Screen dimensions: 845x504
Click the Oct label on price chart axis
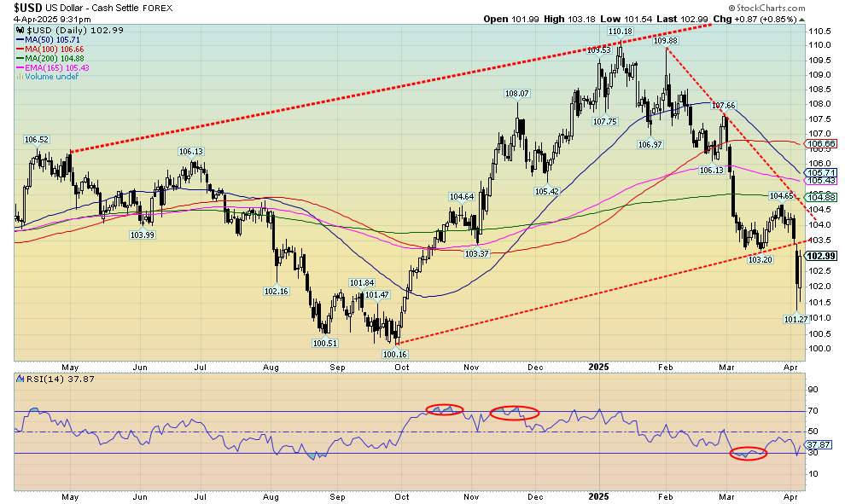click(x=403, y=366)
